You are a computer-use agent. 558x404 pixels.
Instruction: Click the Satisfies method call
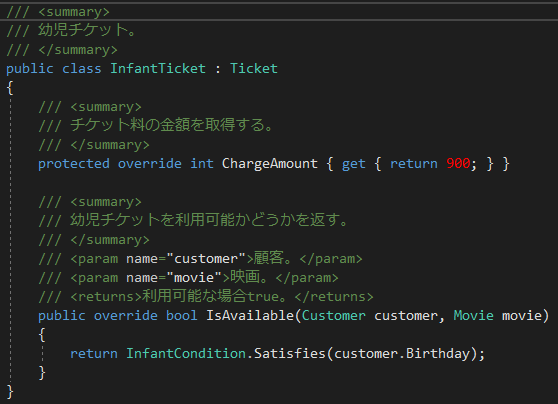pos(290,353)
